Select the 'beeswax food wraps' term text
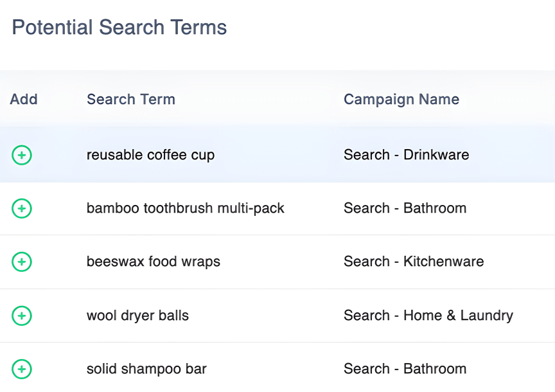Image resolution: width=555 pixels, height=392 pixels. pyautogui.click(x=153, y=262)
